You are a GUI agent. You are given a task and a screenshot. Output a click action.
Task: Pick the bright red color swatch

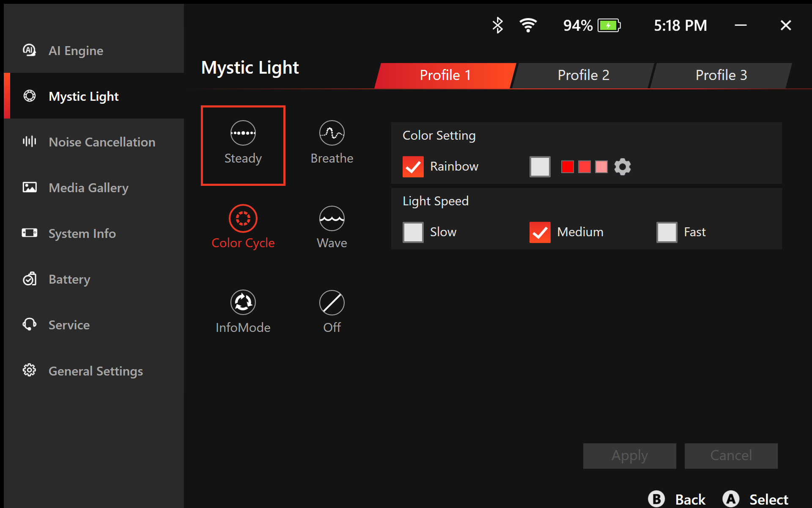(567, 167)
